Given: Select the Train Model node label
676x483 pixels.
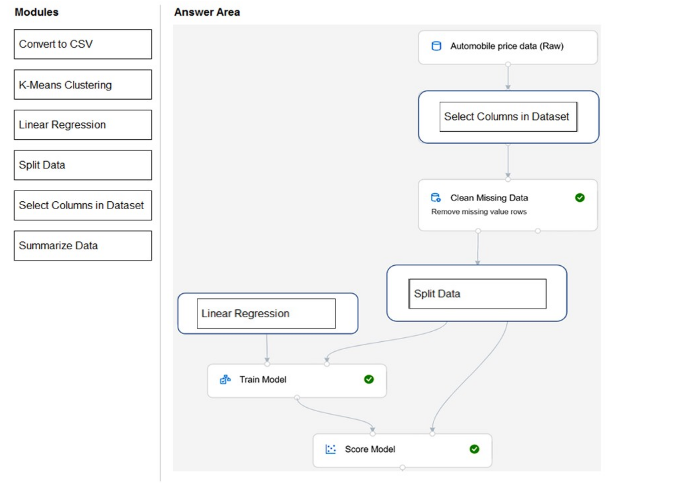Looking at the screenshot, I should pyautogui.click(x=262, y=380).
